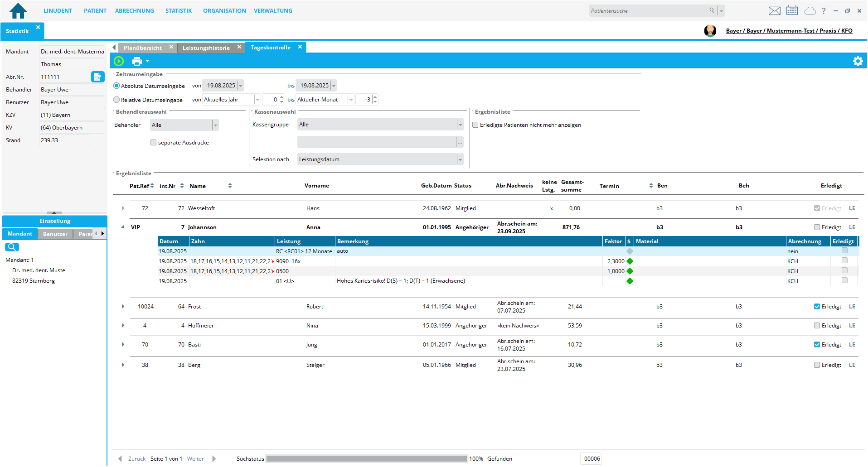Toggle Erledigt checkbox for Hoffmeier row
Image resolution: width=868 pixels, height=467 pixels.
coord(817,326)
